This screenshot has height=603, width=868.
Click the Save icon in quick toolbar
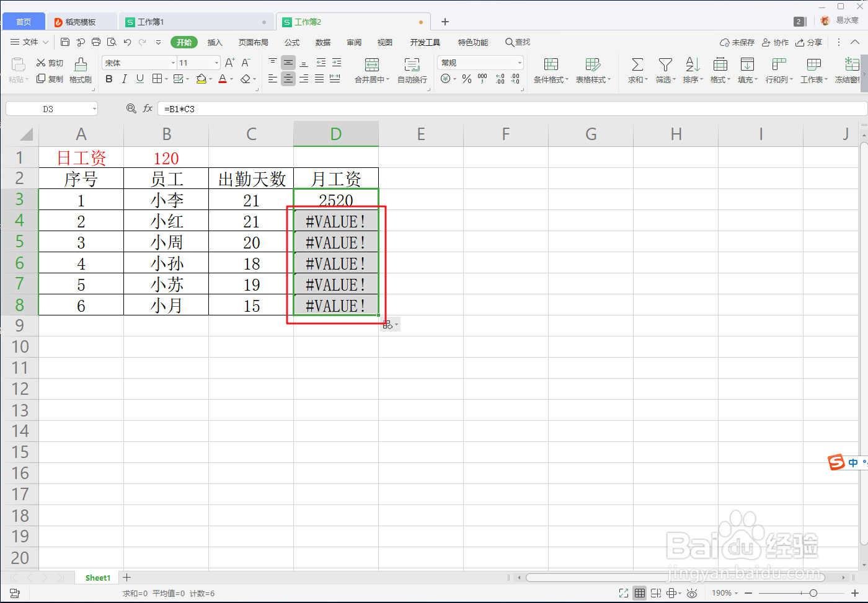65,42
